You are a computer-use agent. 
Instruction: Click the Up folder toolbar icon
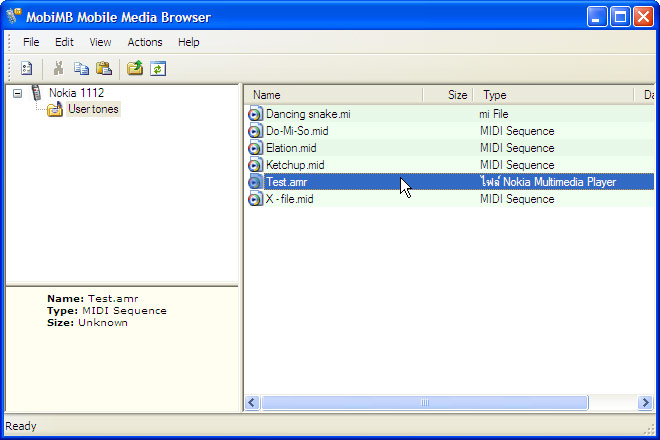[x=135, y=68]
